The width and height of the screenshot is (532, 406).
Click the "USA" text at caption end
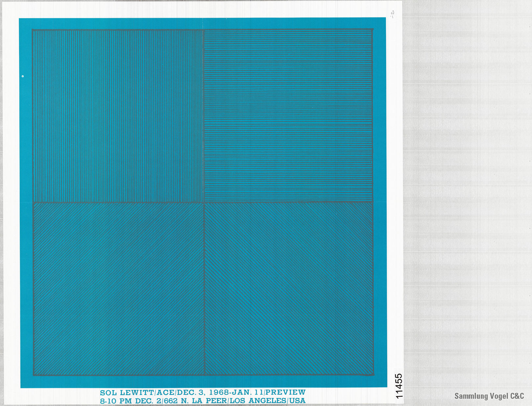(x=297, y=401)
